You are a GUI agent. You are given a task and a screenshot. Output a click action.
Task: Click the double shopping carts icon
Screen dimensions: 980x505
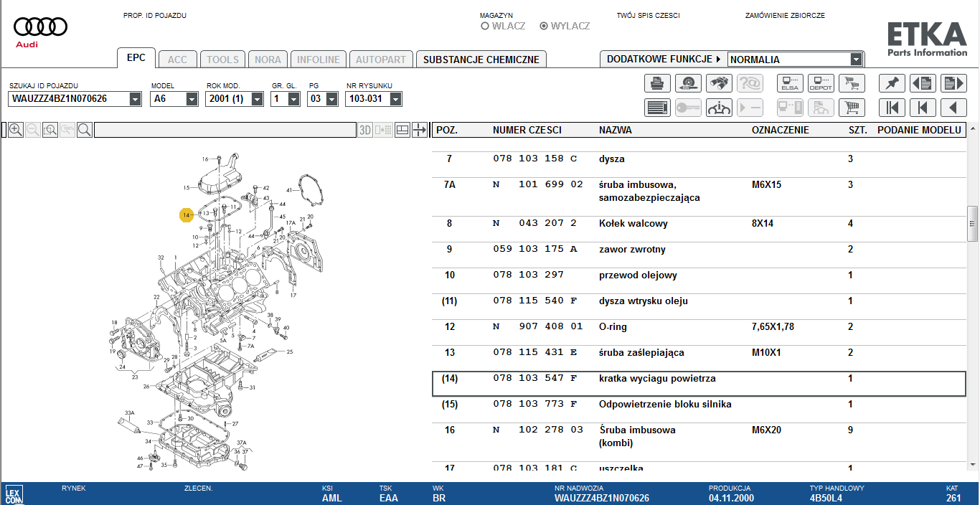852,83
